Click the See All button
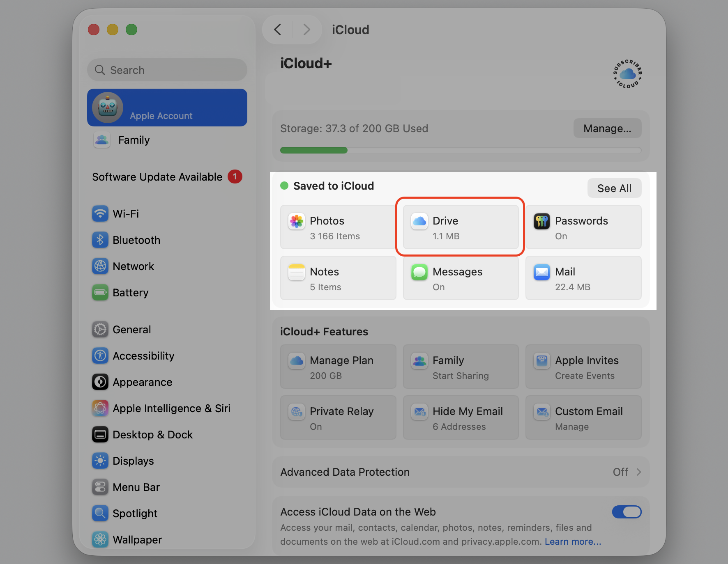This screenshot has height=564, width=728. point(614,188)
